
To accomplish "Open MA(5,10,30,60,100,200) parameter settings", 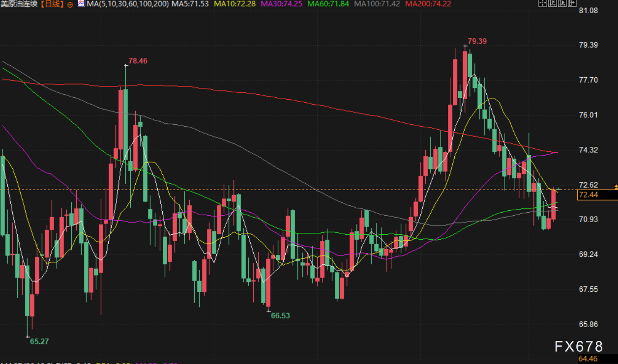I will pos(127,4).
